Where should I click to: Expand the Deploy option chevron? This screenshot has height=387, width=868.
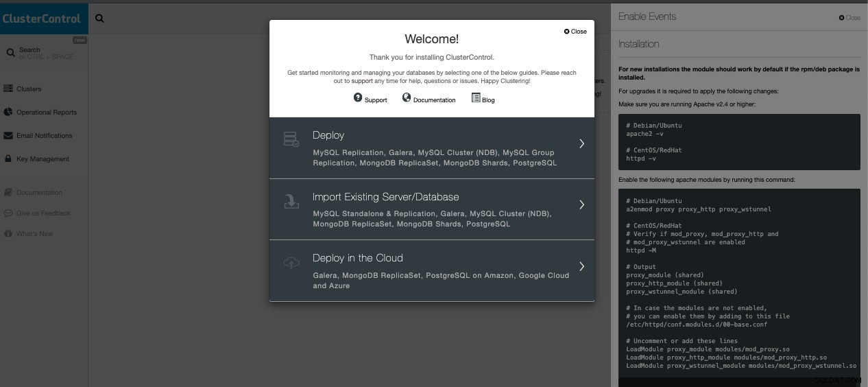pyautogui.click(x=581, y=143)
